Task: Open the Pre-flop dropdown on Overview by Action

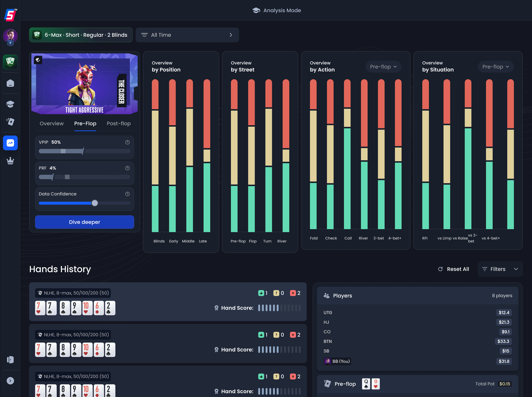Action: [x=383, y=67]
